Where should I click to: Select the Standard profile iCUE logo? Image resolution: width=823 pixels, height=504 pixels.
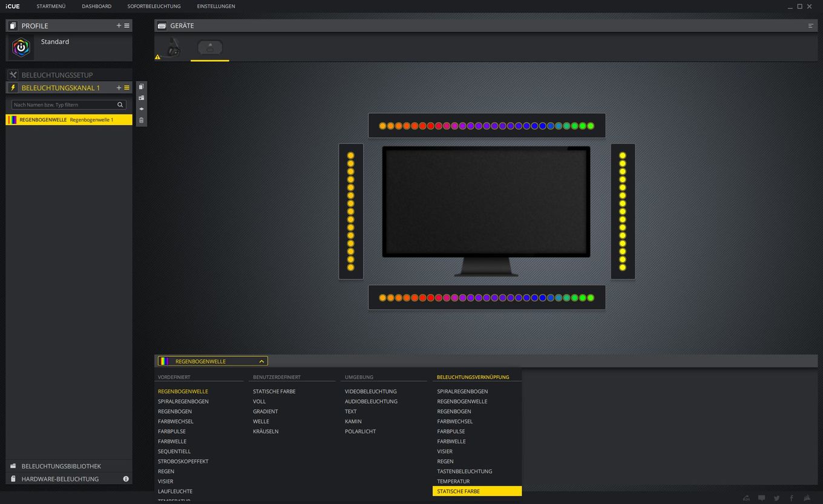pos(21,48)
